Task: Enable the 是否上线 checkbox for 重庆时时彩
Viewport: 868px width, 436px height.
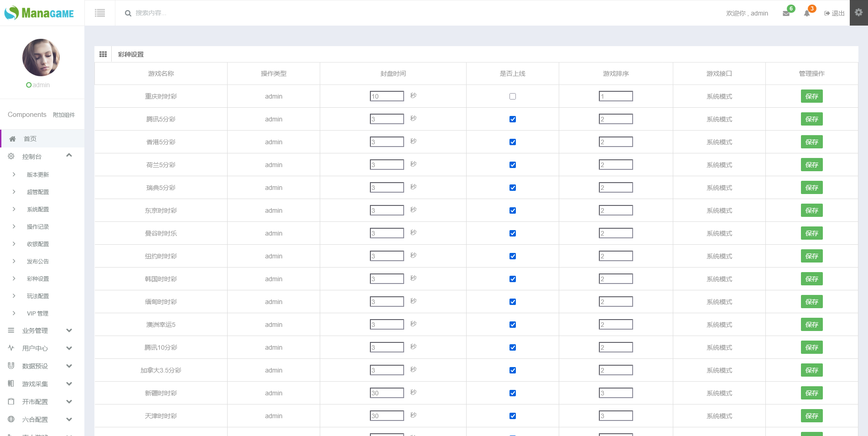Action: (x=513, y=96)
